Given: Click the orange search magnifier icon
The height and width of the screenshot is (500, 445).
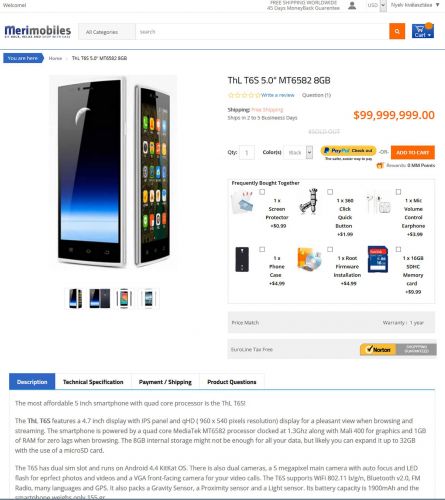Looking at the screenshot, I should 397,31.
